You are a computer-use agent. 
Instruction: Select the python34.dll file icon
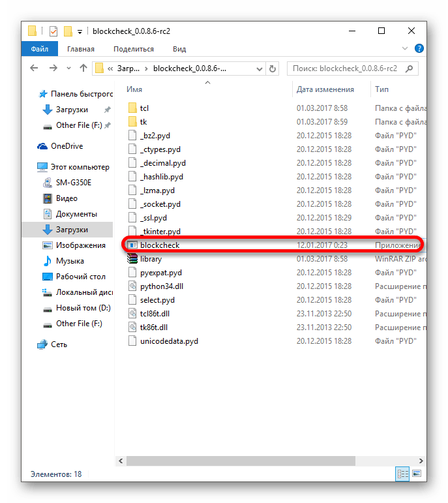click(132, 286)
